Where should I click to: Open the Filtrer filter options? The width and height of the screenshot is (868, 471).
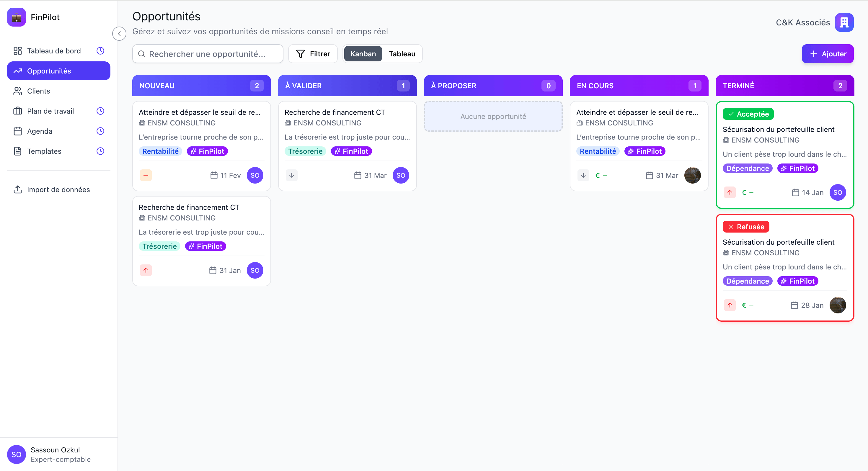coord(313,54)
